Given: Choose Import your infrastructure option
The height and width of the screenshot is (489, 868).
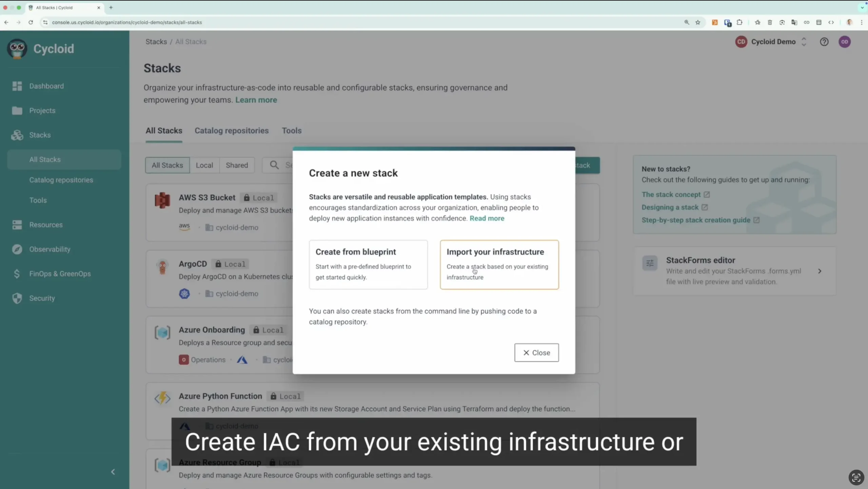Looking at the screenshot, I should click(499, 265).
